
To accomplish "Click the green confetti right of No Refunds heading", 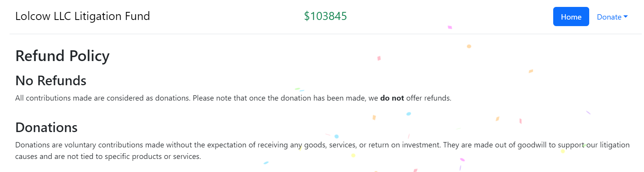I will click(x=297, y=89).
